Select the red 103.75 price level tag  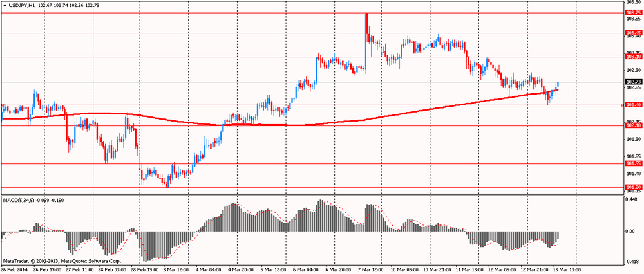click(633, 13)
